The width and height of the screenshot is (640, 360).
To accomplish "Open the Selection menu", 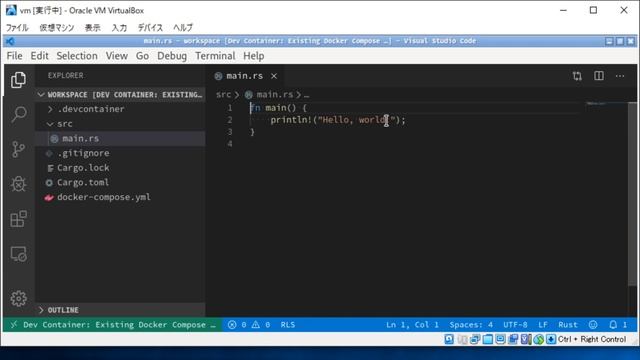I will (x=77, y=56).
